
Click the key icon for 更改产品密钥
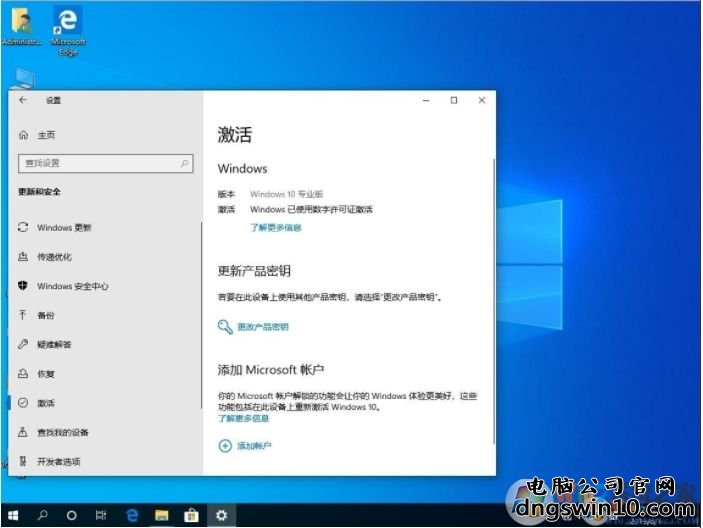pos(225,327)
